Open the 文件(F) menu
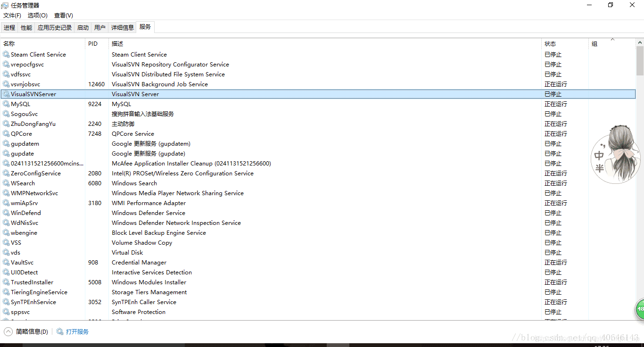The height and width of the screenshot is (347, 644). (x=12, y=16)
